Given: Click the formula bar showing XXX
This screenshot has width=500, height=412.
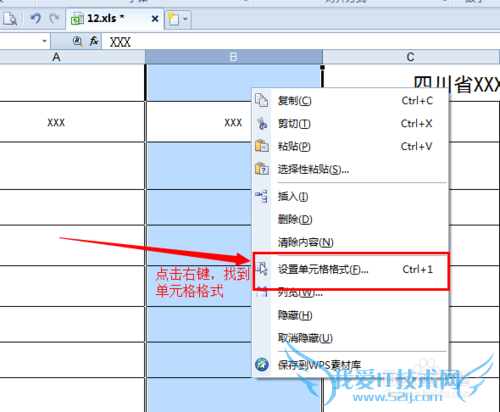Looking at the screenshot, I should coord(300,42).
